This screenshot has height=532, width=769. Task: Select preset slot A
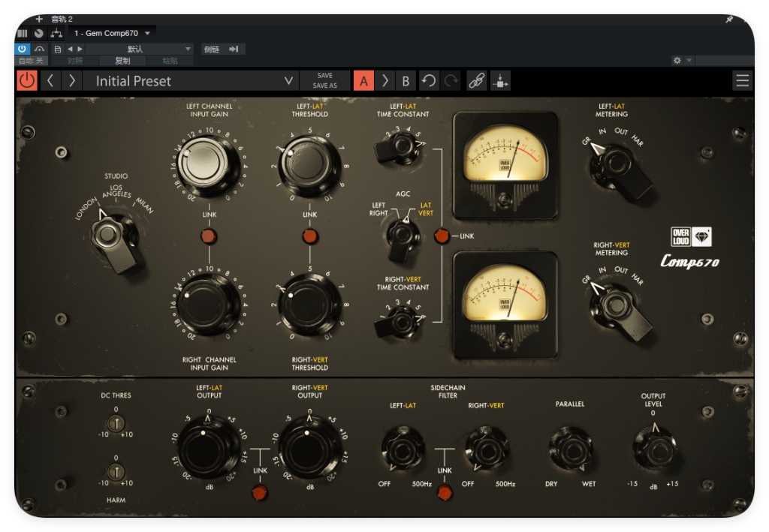[x=363, y=81]
